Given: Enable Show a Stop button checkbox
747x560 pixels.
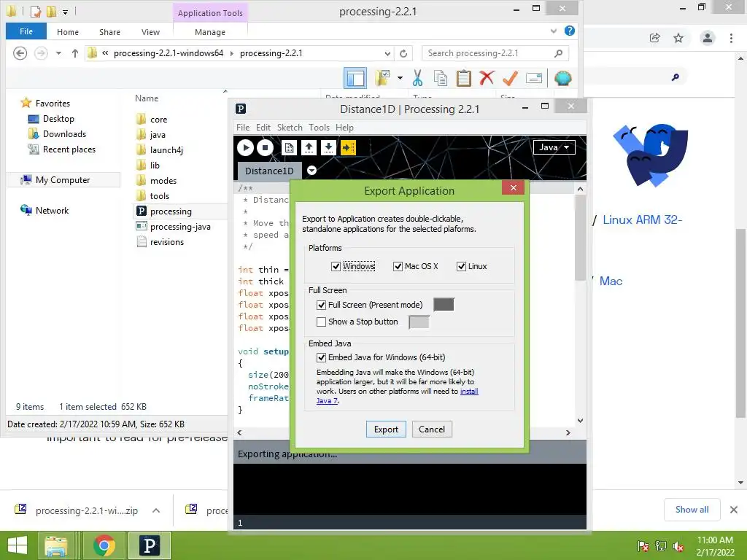Looking at the screenshot, I should (322, 322).
